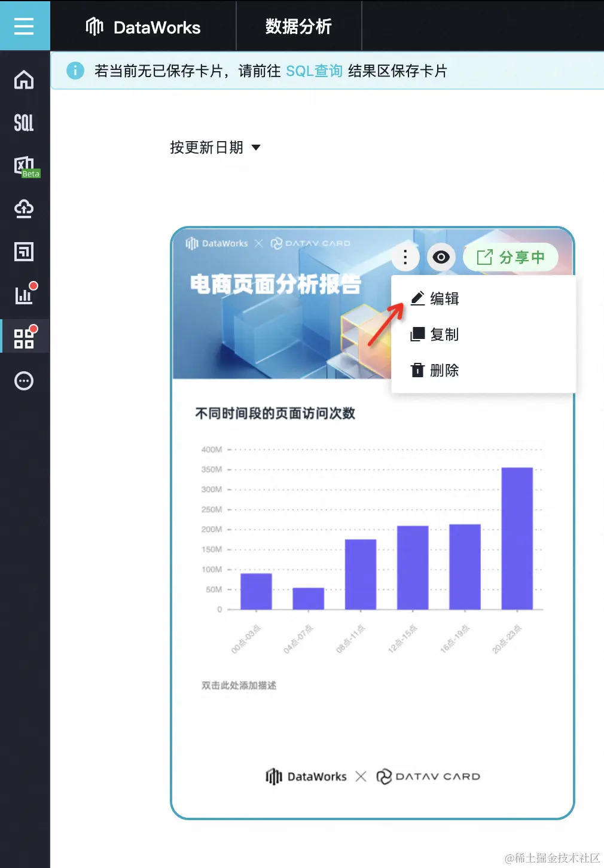
Task: Click the 08点-11点 bar in chart
Action: coord(361,574)
